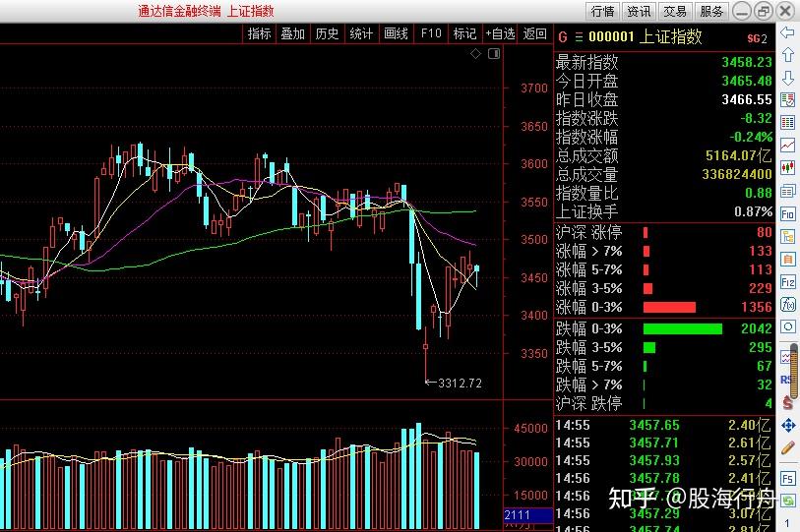Add to watchlist with +自选

point(500,33)
